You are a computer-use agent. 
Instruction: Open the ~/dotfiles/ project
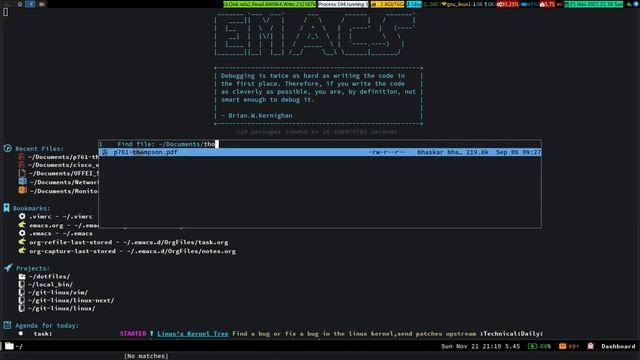point(49,276)
